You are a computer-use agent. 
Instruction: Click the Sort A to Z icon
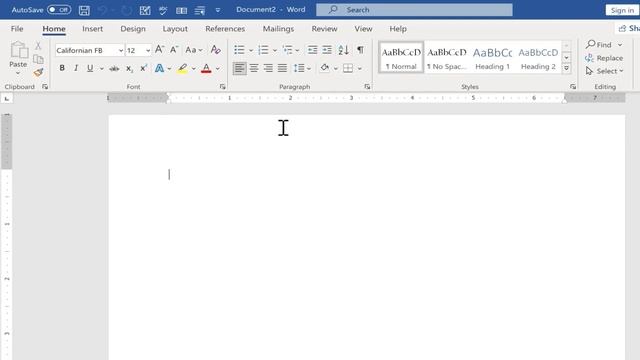(344, 50)
